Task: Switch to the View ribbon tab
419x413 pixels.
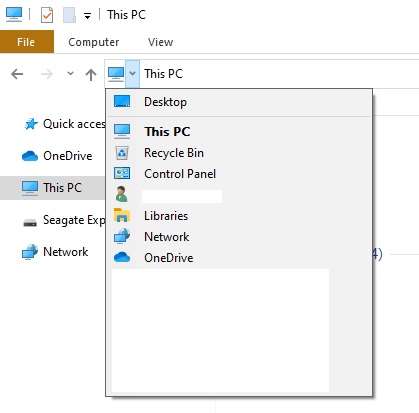Action: click(160, 42)
